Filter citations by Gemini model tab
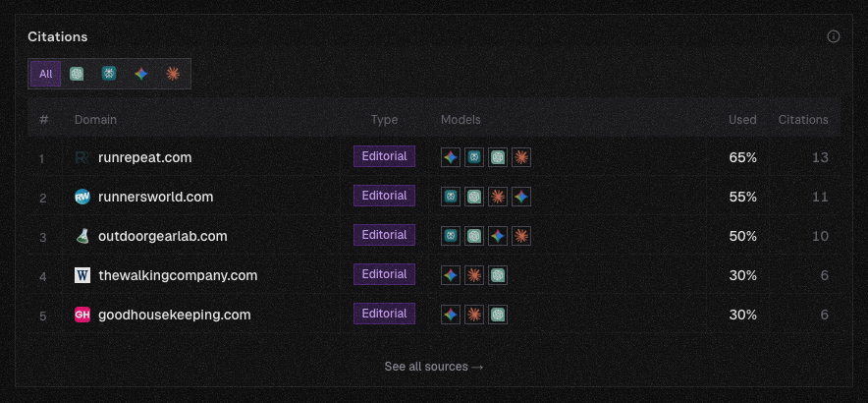Viewport: 868px width, 403px height. (x=141, y=74)
